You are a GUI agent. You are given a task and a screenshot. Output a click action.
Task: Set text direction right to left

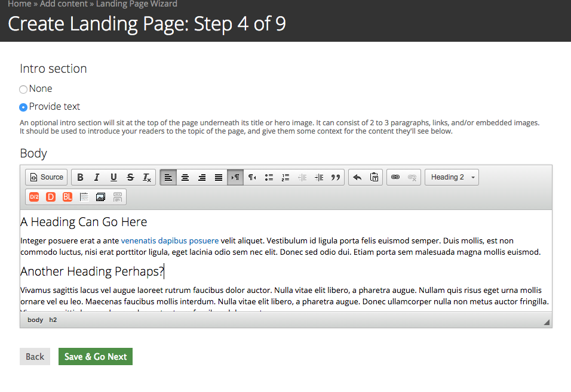pyautogui.click(x=252, y=177)
